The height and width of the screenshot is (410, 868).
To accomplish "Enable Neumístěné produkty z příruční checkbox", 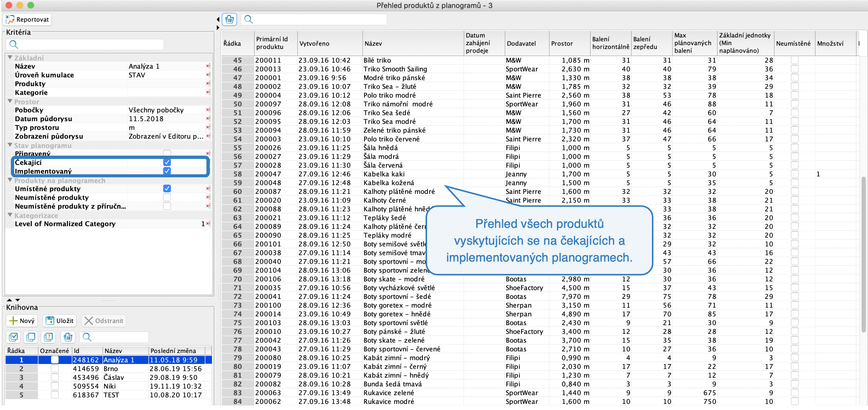I will click(167, 206).
